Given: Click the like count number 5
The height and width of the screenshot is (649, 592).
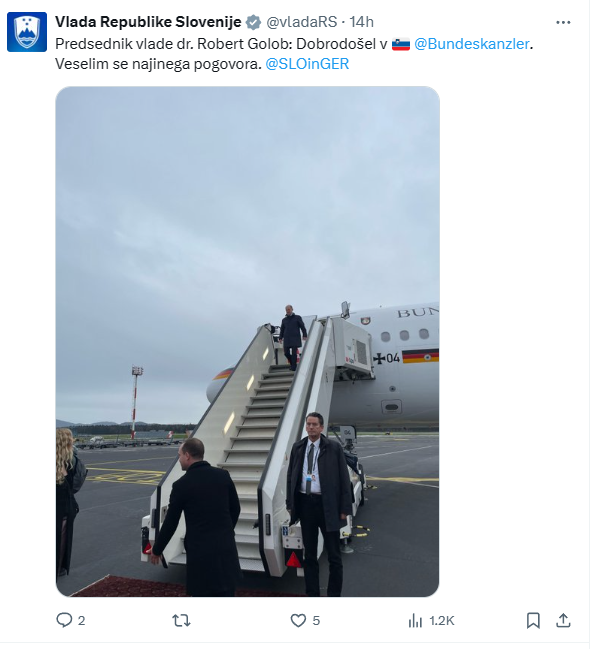Looking at the screenshot, I should [x=316, y=621].
